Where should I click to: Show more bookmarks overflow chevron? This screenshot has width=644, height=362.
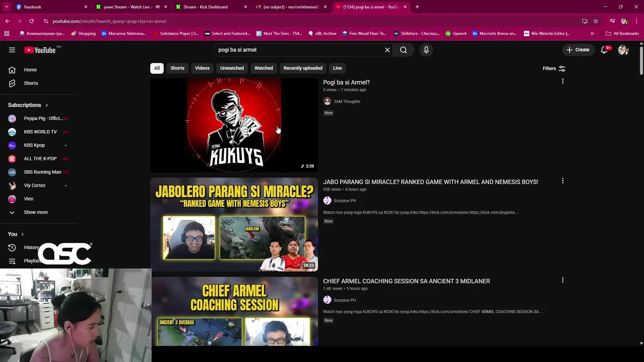[592, 34]
